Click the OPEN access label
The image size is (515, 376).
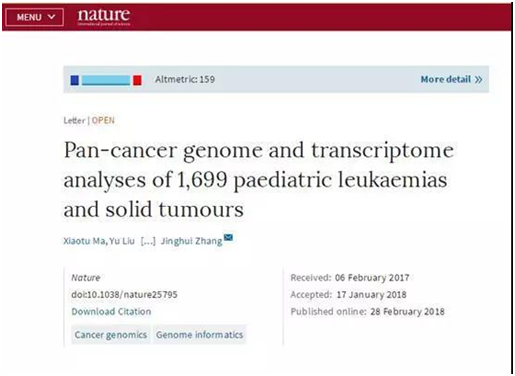103,120
